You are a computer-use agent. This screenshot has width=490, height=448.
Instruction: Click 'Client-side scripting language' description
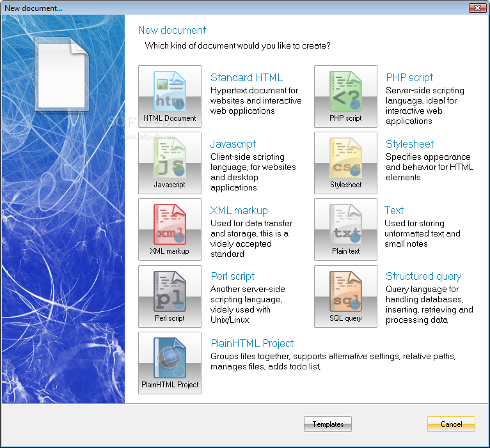click(x=253, y=172)
